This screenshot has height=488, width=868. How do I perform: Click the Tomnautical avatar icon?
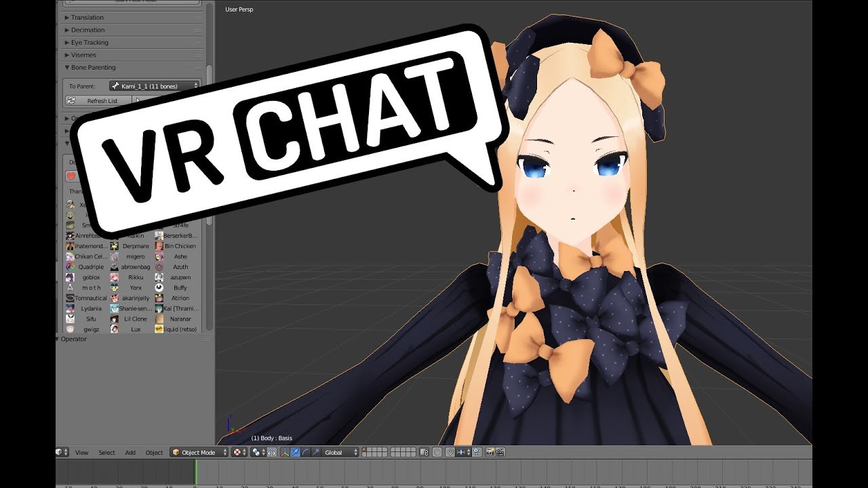(71, 298)
